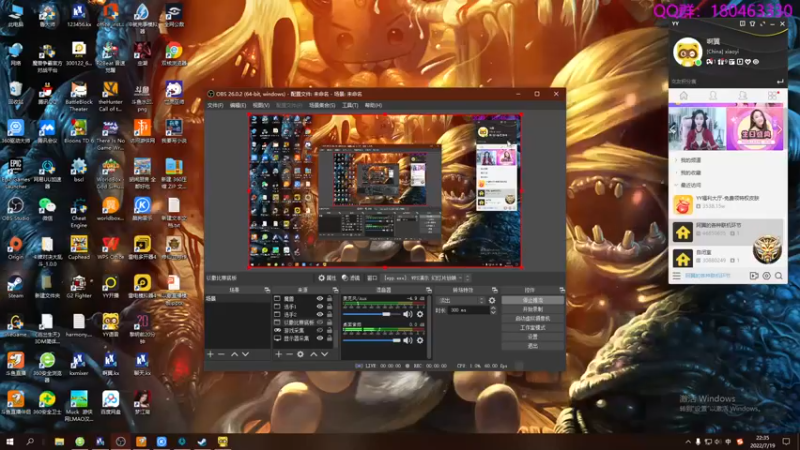Open source Filters (滤镜) in OBS
Image resolution: width=800 pixels, height=450 pixels.
point(351,278)
